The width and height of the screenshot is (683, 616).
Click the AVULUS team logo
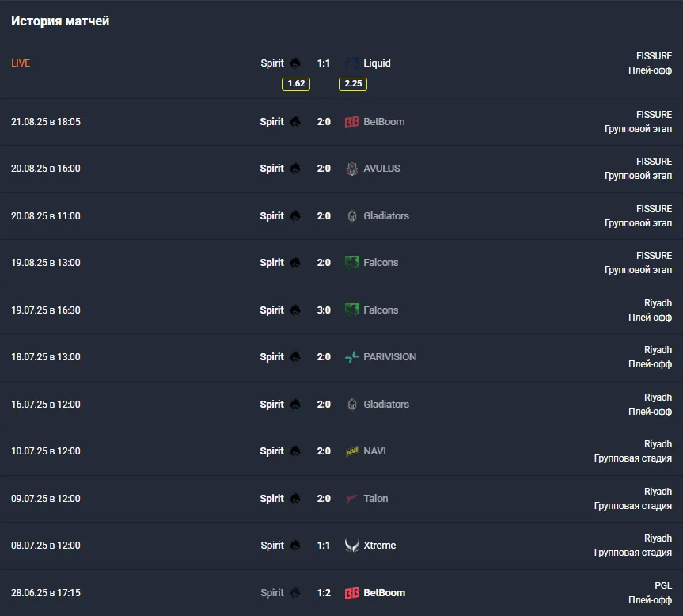(352, 169)
